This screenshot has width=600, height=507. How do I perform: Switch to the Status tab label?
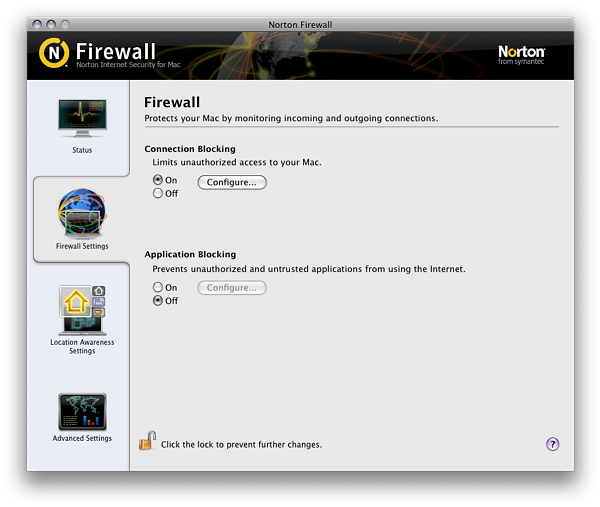click(x=82, y=150)
